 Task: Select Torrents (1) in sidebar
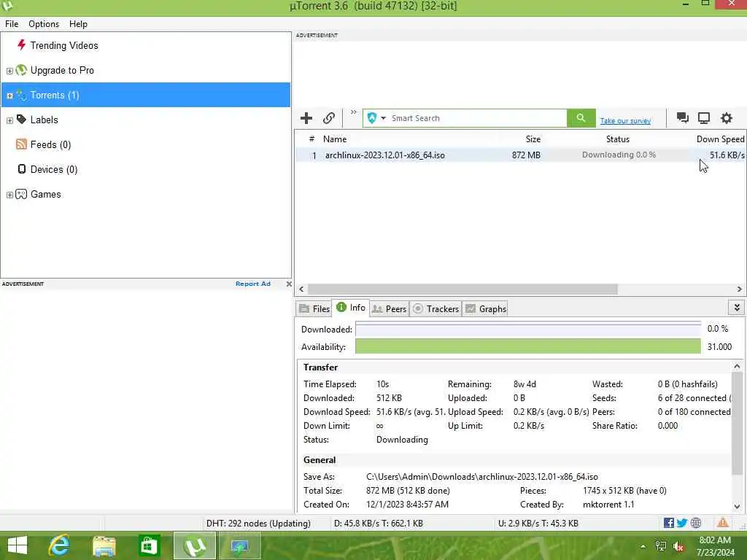(145, 95)
